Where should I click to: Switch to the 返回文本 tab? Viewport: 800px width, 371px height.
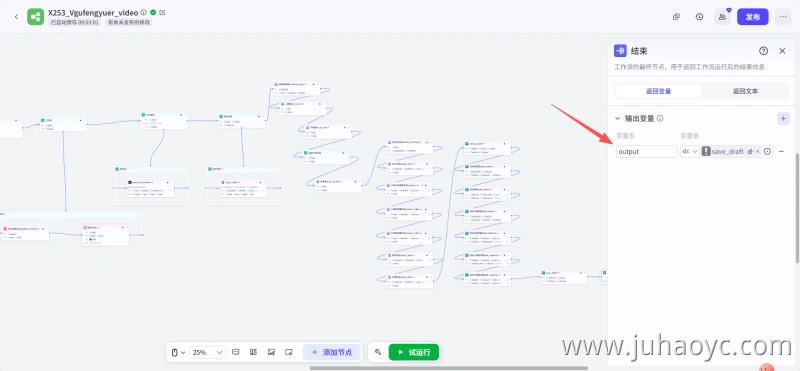coord(745,91)
